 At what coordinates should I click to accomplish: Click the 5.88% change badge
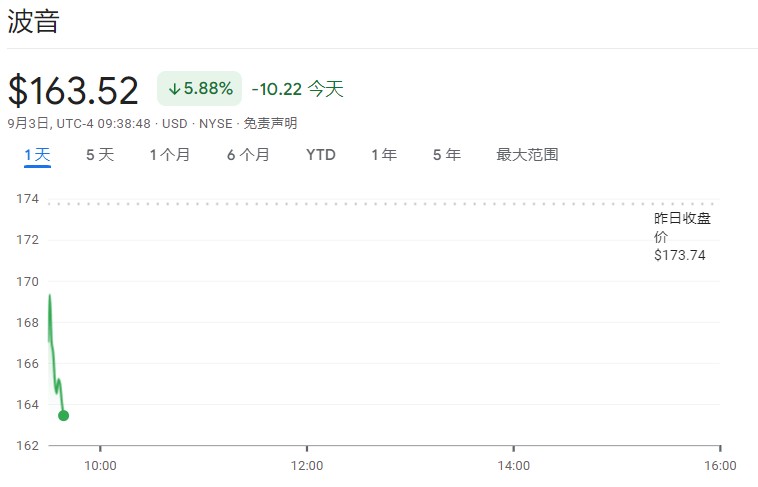click(200, 89)
